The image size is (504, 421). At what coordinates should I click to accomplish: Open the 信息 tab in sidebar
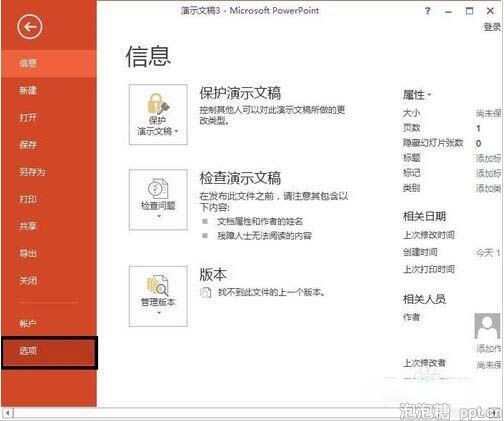(x=49, y=63)
